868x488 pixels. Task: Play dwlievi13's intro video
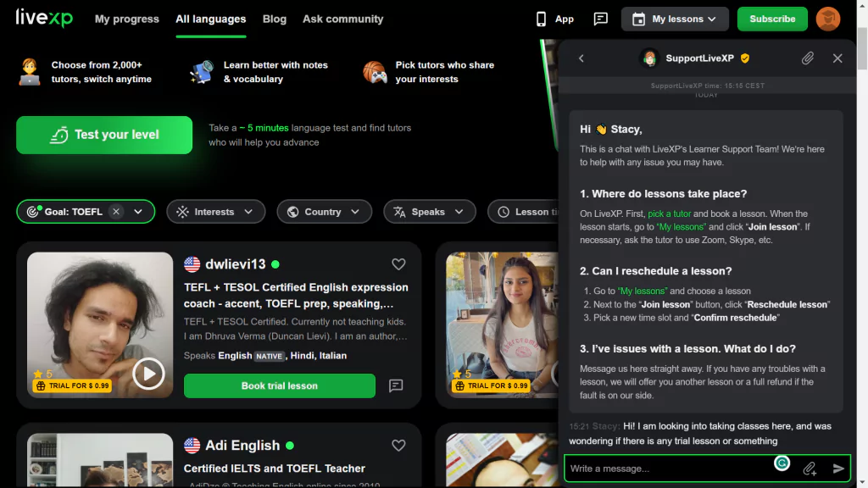click(x=148, y=374)
